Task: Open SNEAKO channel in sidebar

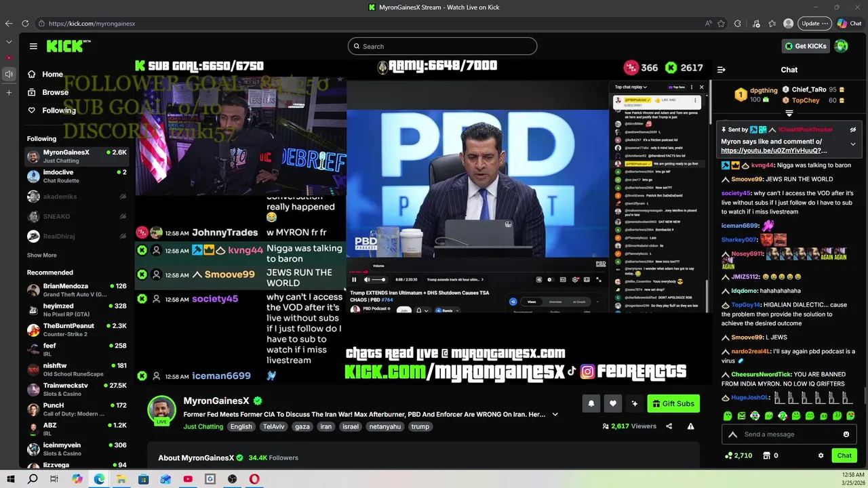Action: 77,216
